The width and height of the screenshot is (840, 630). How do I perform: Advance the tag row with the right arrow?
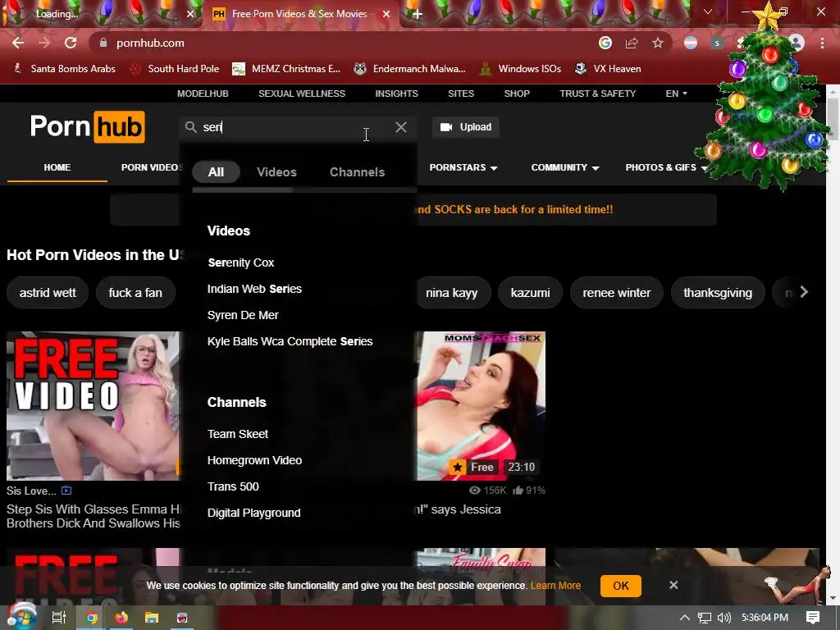pos(804,292)
